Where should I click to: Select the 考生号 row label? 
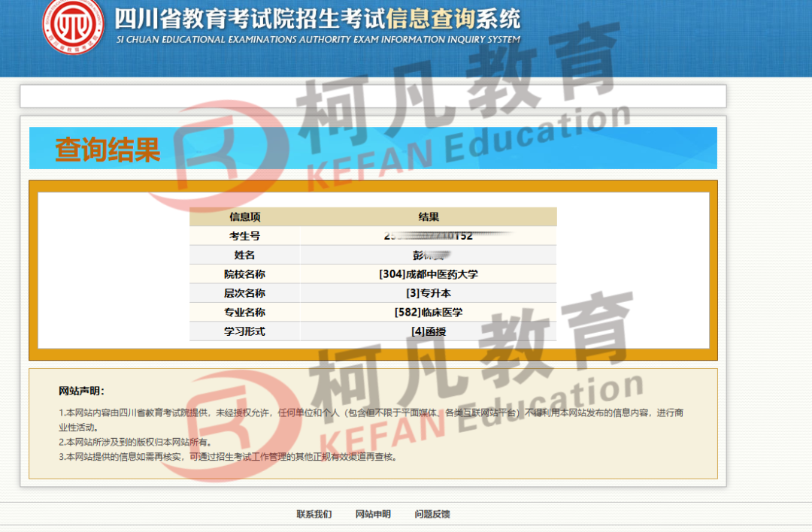[x=244, y=236]
